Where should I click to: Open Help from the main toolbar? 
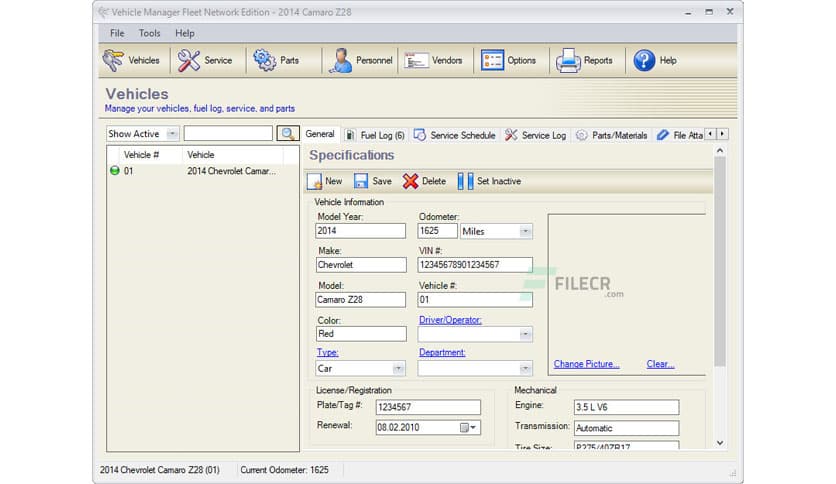coord(655,60)
